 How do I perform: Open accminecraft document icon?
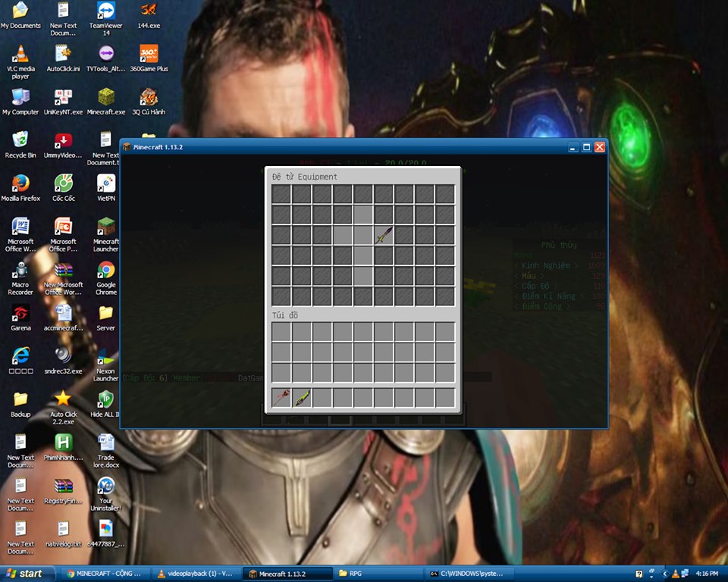tap(63, 318)
